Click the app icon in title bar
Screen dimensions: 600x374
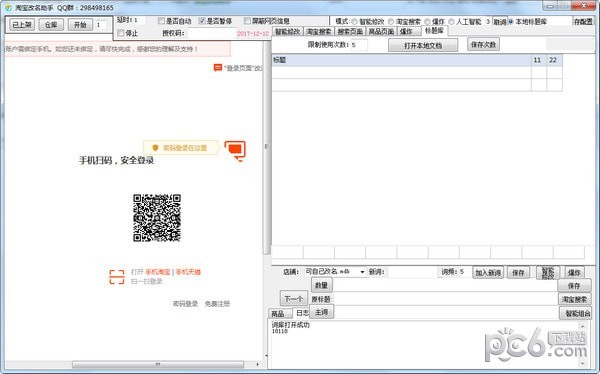tap(8, 7)
